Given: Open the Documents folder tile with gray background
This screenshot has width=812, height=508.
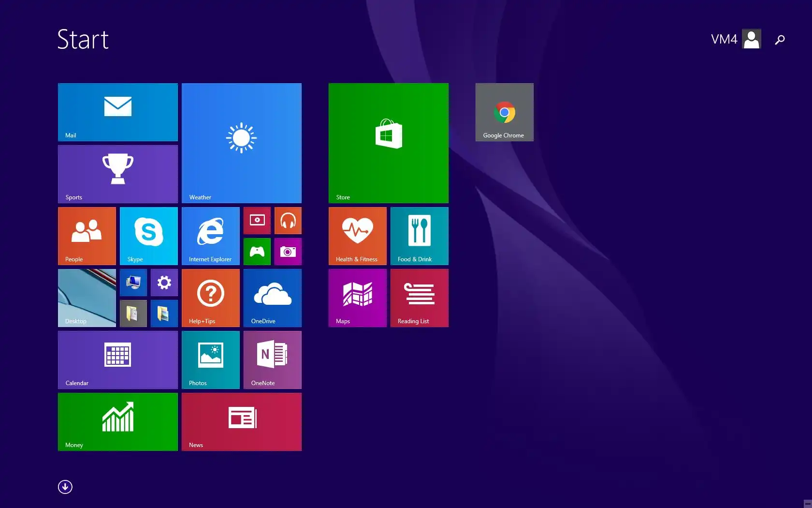Looking at the screenshot, I should coord(133,314).
